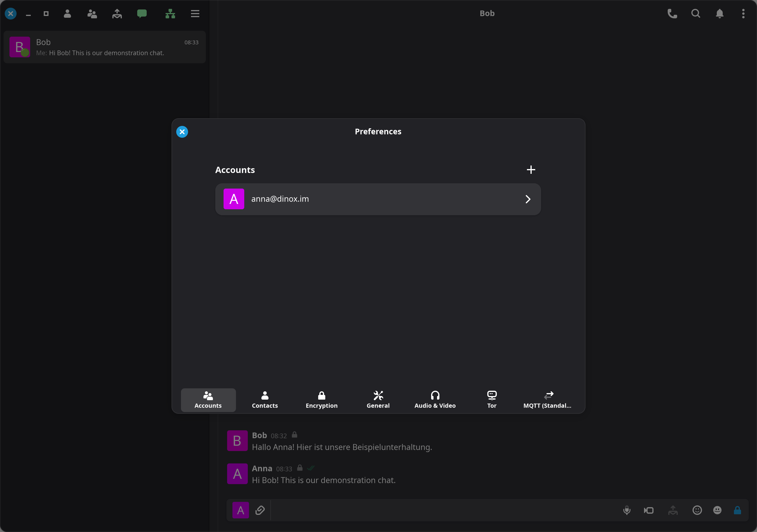Viewport: 757px width, 532px height.
Task: Open the General preferences tab
Action: [378, 400]
